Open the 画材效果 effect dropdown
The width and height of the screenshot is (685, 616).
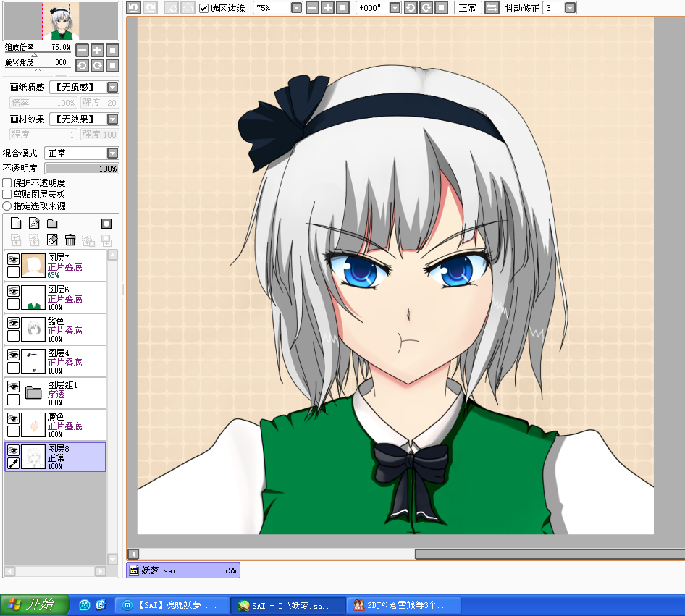tap(113, 119)
